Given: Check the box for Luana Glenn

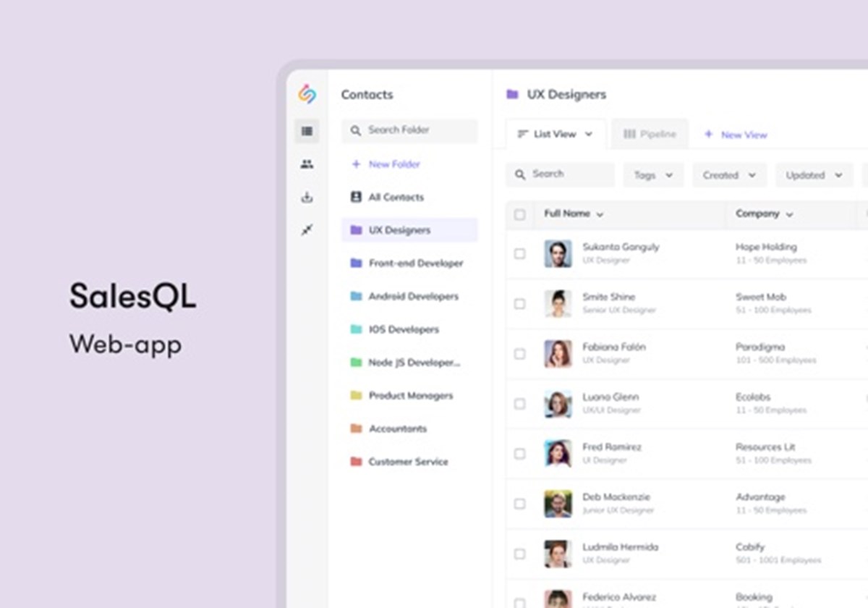Looking at the screenshot, I should tap(519, 404).
